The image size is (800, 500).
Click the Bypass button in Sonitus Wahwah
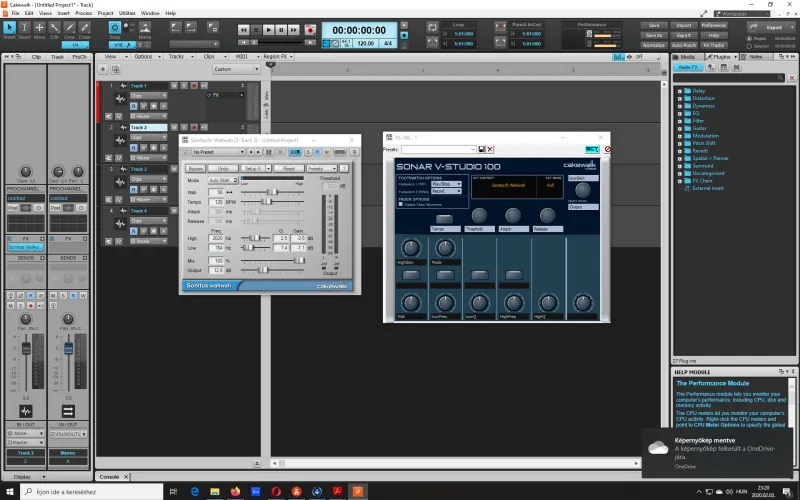click(x=196, y=168)
